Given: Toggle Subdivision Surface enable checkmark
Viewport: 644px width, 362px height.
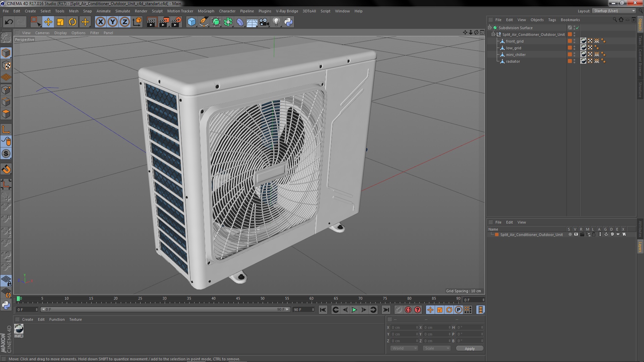Looking at the screenshot, I should [577, 28].
